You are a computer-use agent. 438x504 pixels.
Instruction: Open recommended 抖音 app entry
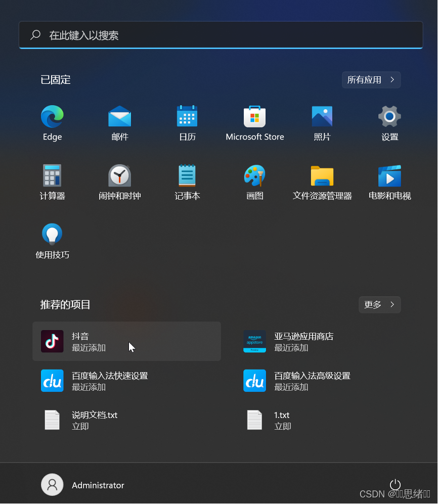point(127,341)
